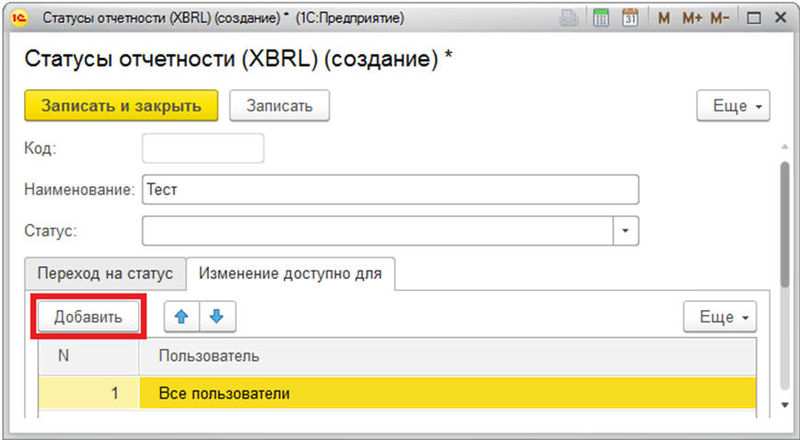Click the vertical scrollbar thumb
The image size is (800, 440).
point(785,225)
